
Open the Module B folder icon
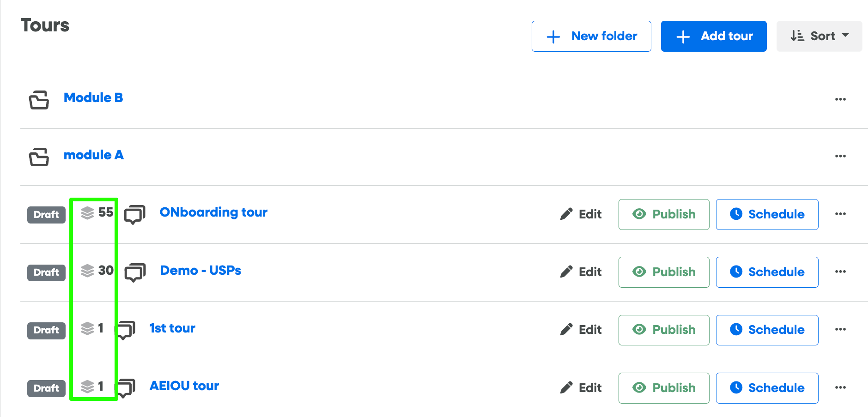(x=39, y=100)
